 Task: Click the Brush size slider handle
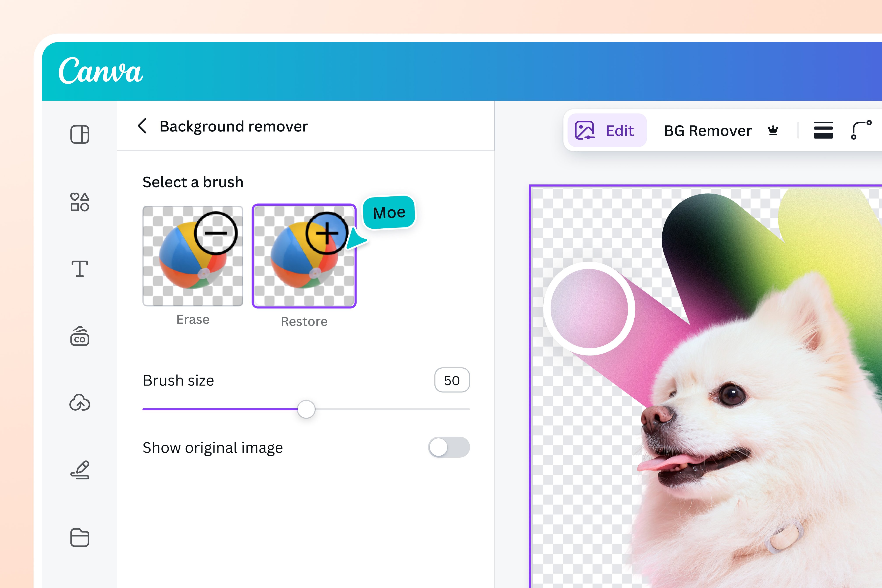(x=306, y=409)
